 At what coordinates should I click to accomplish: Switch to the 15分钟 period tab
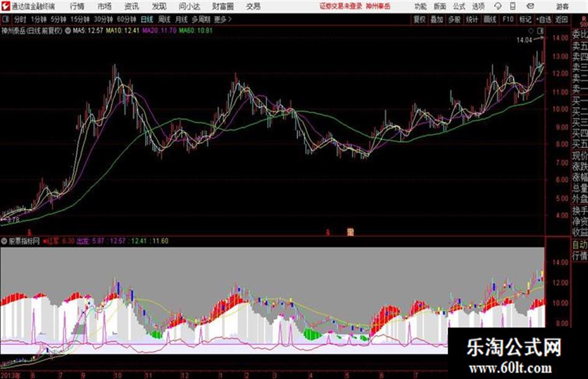(x=80, y=19)
